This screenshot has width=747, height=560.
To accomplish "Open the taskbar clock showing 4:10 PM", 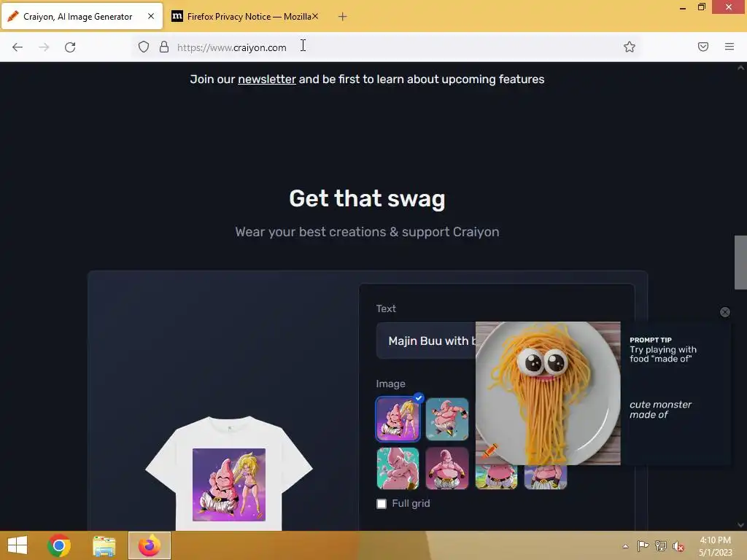I will [x=715, y=546].
